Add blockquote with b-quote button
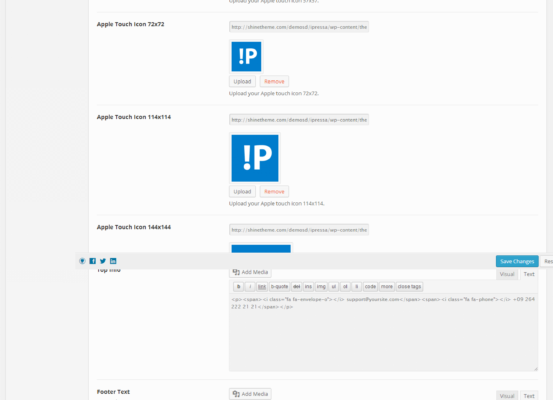Viewport: 553px width, 400px height. (x=279, y=286)
